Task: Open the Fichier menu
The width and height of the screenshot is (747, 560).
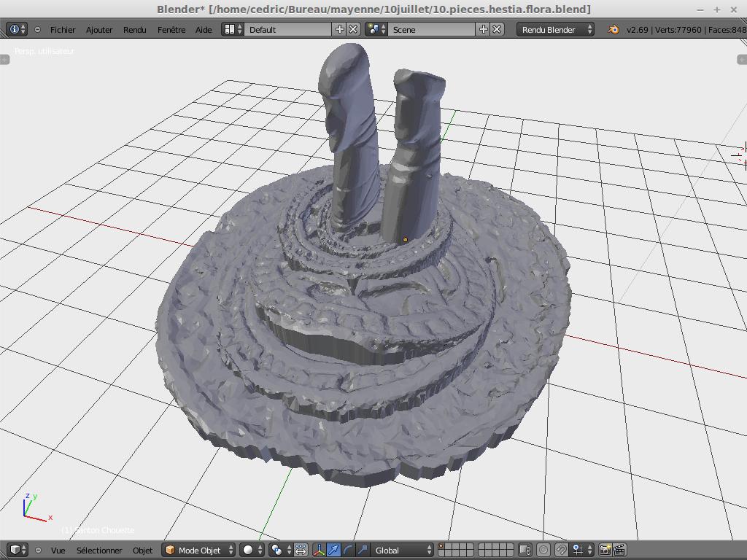Action: pyautogui.click(x=63, y=30)
